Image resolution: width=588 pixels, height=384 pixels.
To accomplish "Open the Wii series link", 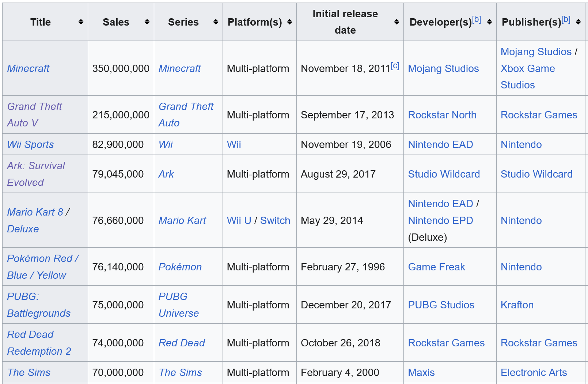I will 166,144.
